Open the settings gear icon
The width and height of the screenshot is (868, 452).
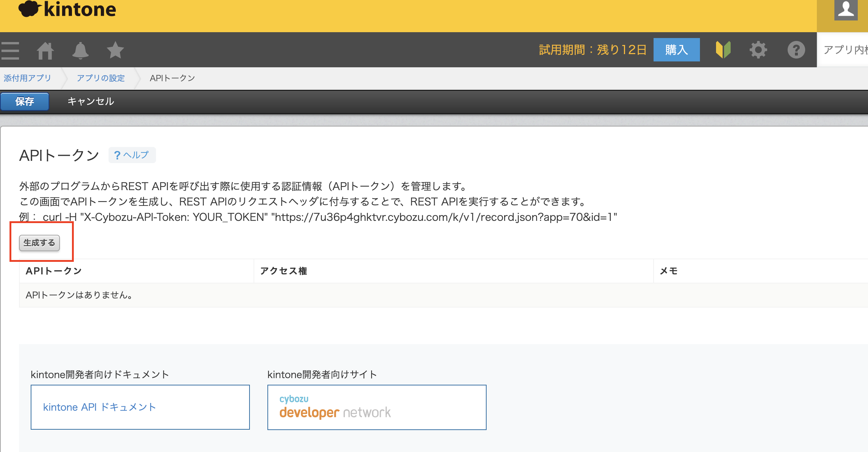758,50
